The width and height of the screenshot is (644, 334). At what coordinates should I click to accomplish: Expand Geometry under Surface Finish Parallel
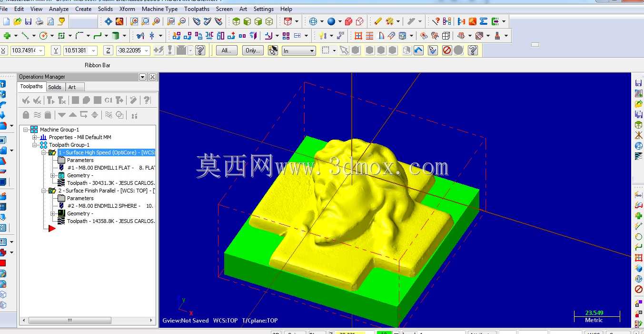[52, 213]
